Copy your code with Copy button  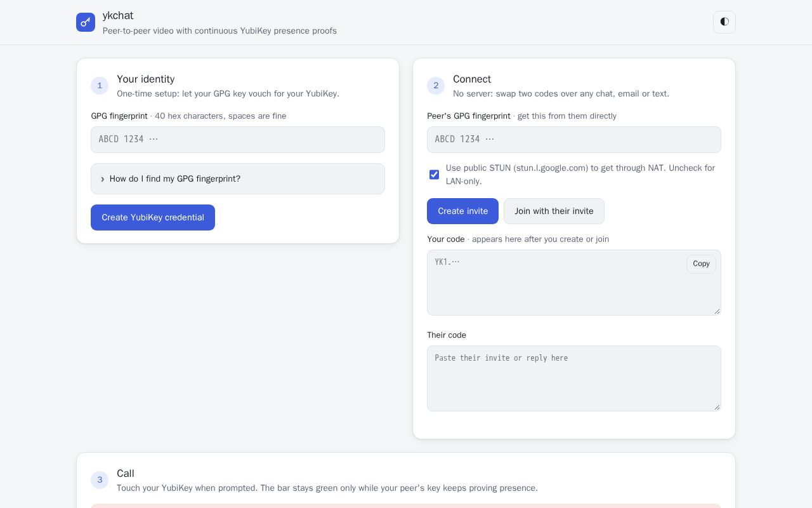tap(701, 264)
